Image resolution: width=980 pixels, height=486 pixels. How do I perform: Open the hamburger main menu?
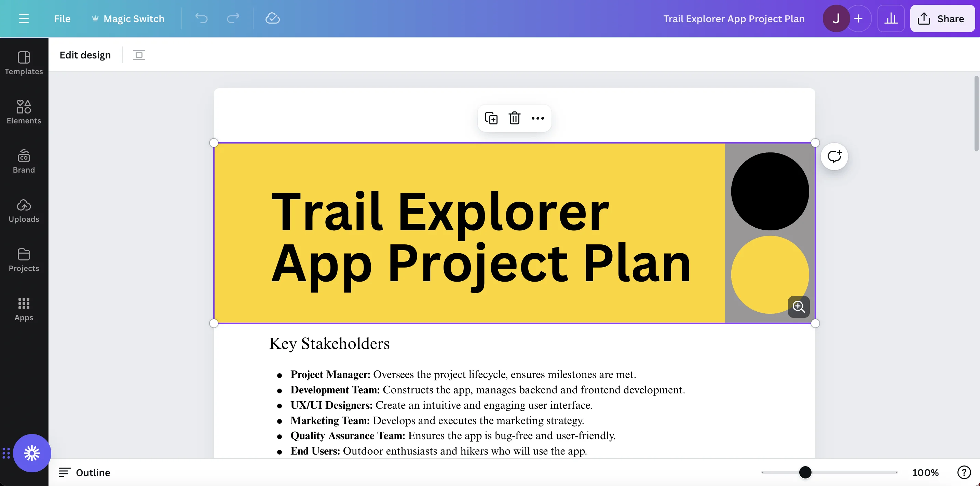(24, 18)
